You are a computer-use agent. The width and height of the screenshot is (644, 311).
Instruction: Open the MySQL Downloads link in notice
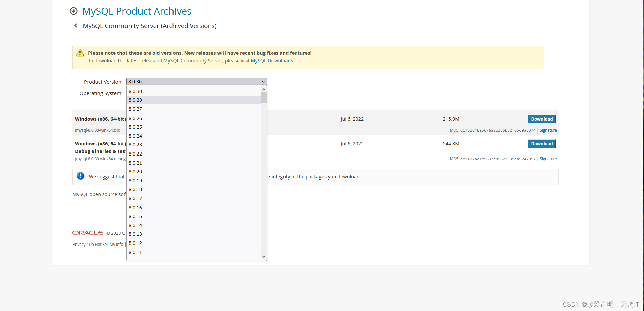tap(272, 61)
